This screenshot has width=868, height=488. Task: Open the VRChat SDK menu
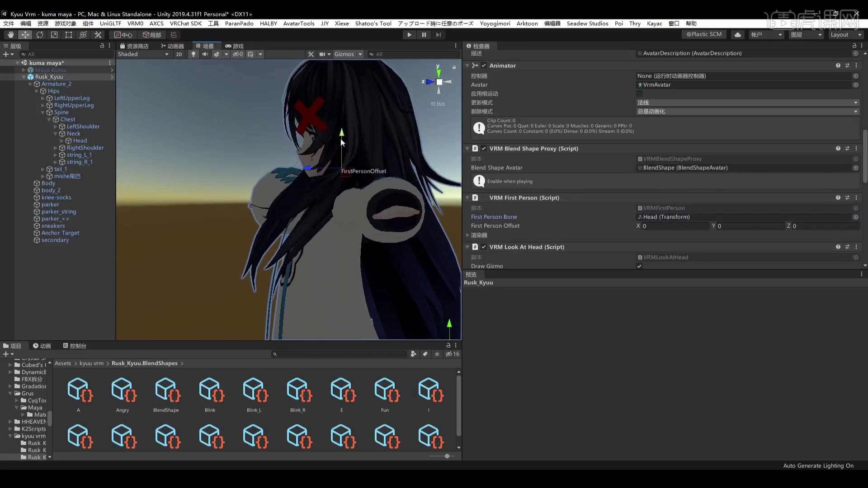click(x=185, y=23)
